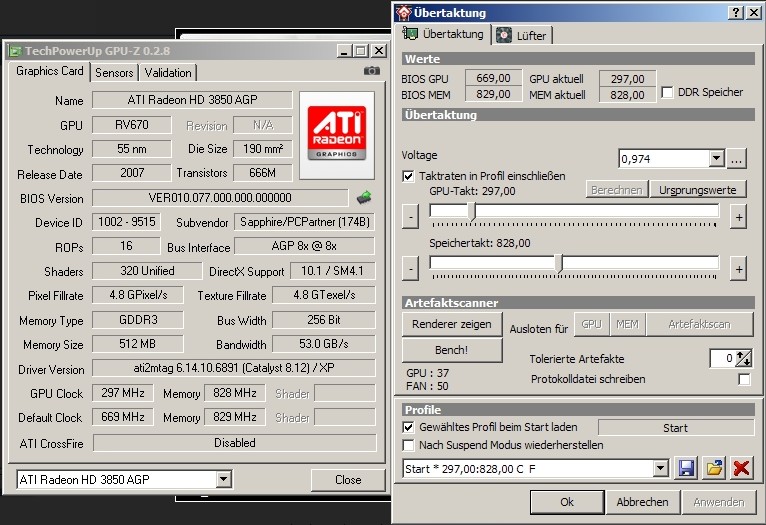Open the profile selection dropdown
The height and width of the screenshot is (525, 766).
click(x=660, y=469)
